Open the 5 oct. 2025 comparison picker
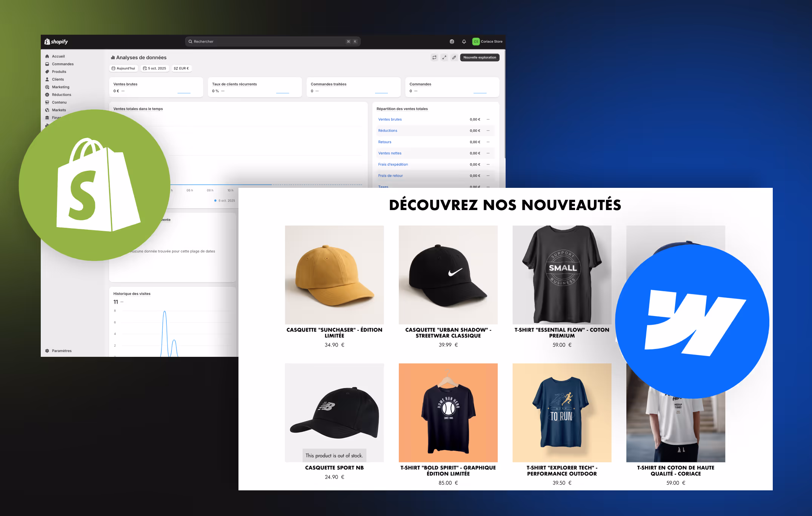This screenshot has width=812, height=516. click(x=155, y=68)
